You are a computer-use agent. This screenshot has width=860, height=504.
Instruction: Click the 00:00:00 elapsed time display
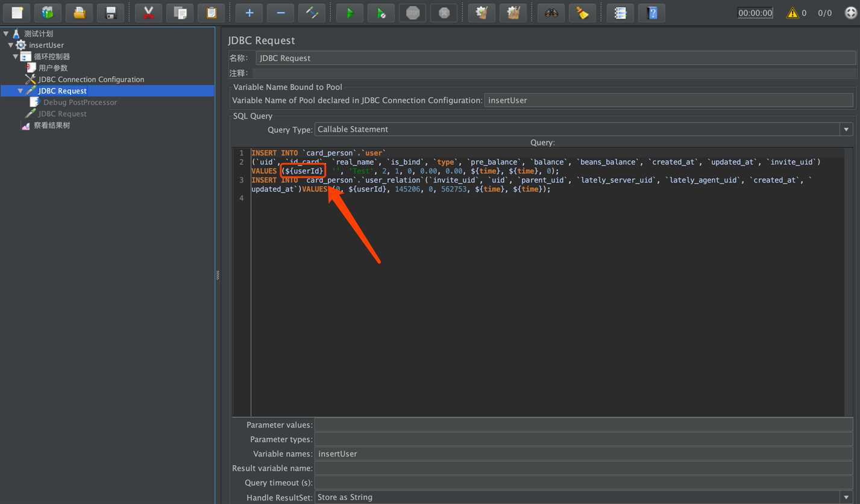(x=755, y=13)
